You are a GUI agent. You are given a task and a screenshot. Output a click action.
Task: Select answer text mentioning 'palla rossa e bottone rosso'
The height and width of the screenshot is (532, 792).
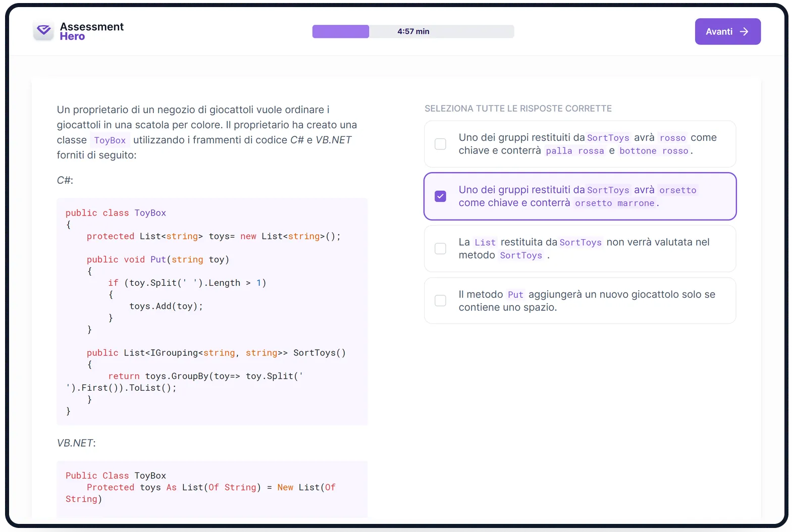588,144
